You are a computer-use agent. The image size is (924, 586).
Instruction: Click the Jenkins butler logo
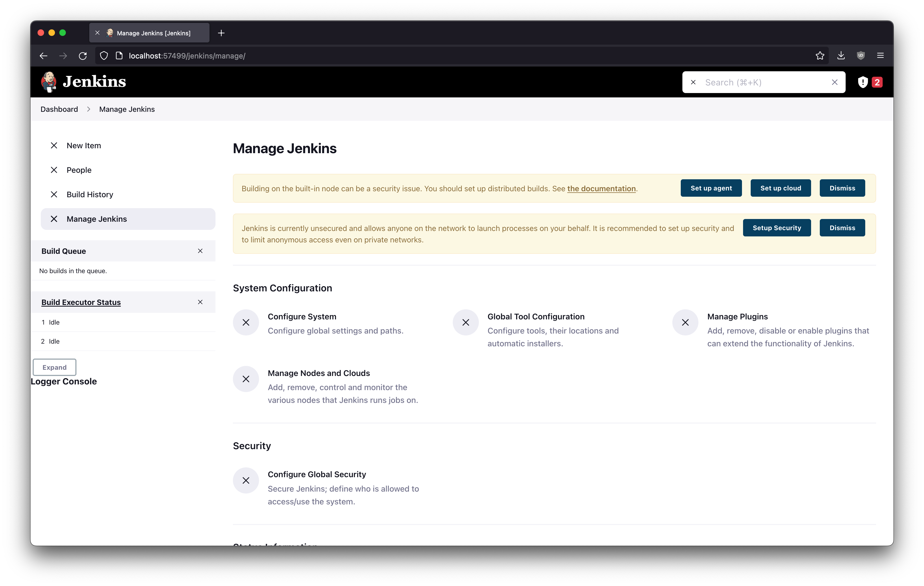coord(49,82)
